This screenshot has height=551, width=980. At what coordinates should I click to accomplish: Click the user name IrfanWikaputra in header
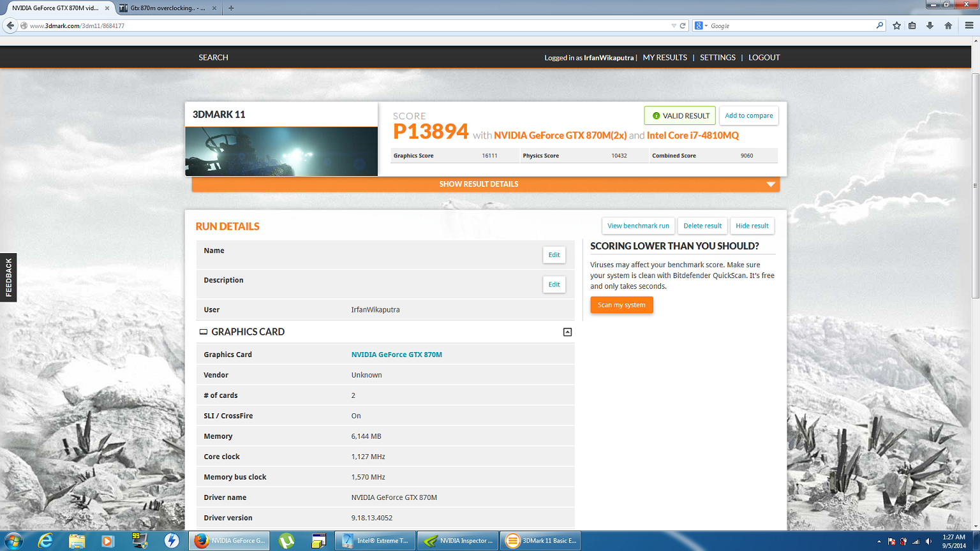(x=609, y=57)
